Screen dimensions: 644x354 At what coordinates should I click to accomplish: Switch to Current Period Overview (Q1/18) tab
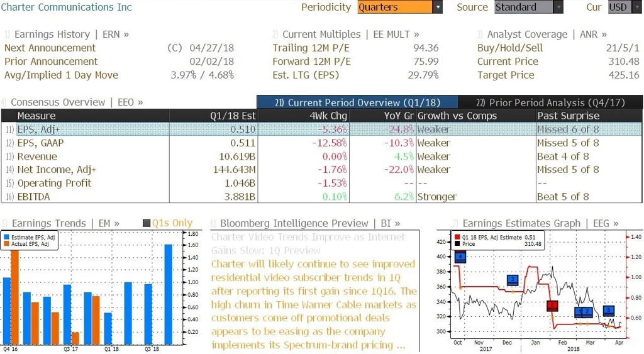tap(357, 102)
